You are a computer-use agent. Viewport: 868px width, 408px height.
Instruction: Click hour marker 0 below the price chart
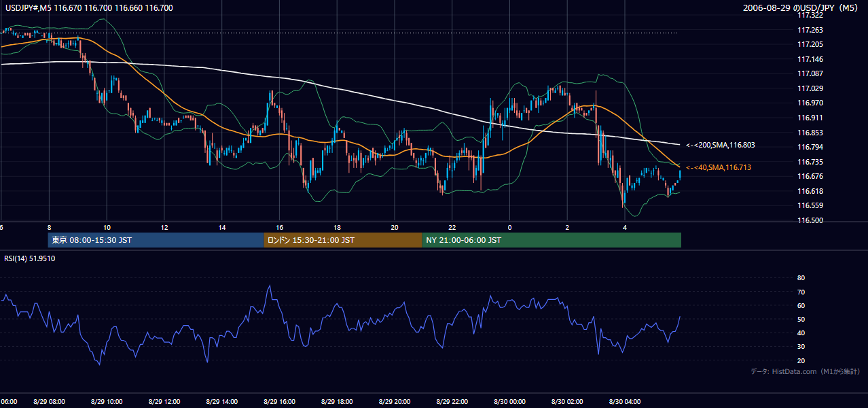pyautogui.click(x=509, y=228)
